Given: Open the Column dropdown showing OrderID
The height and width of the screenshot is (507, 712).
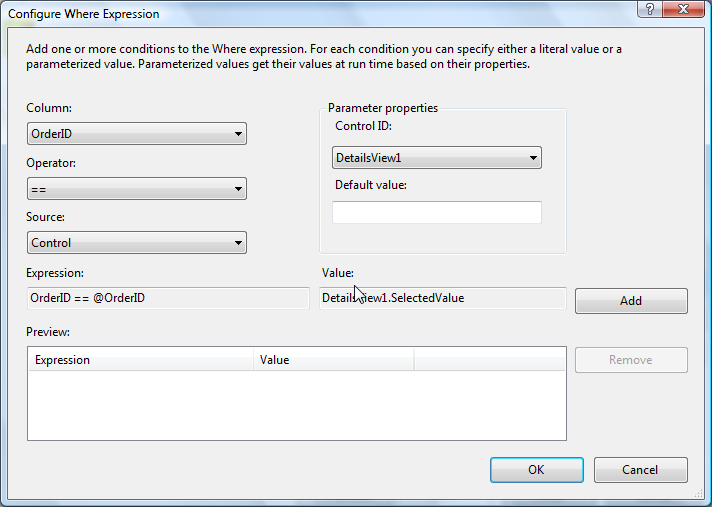Looking at the screenshot, I should [x=137, y=134].
